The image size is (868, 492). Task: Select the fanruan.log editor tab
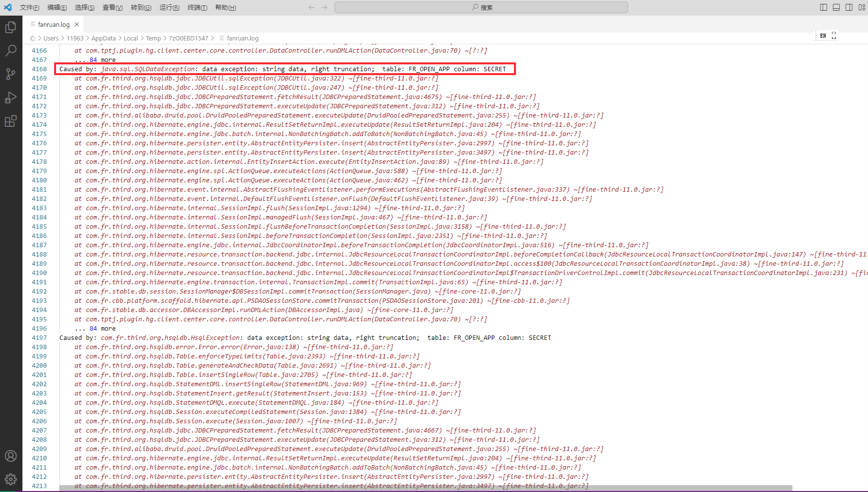point(53,24)
